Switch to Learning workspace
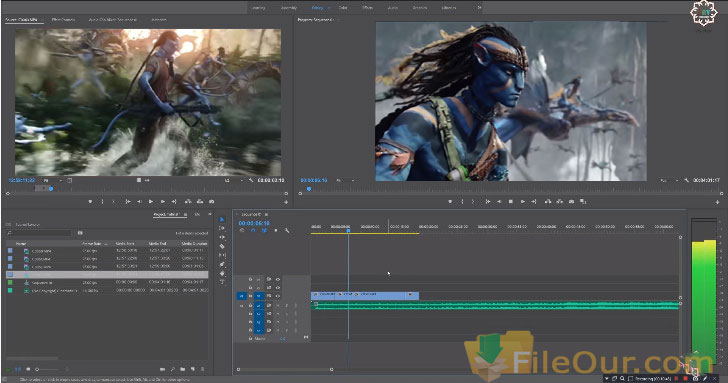This screenshot has width=728, height=383. click(x=258, y=7)
